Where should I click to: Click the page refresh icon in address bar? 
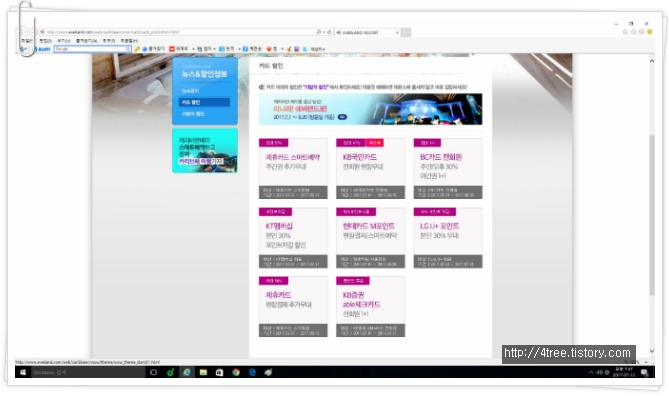tap(329, 32)
